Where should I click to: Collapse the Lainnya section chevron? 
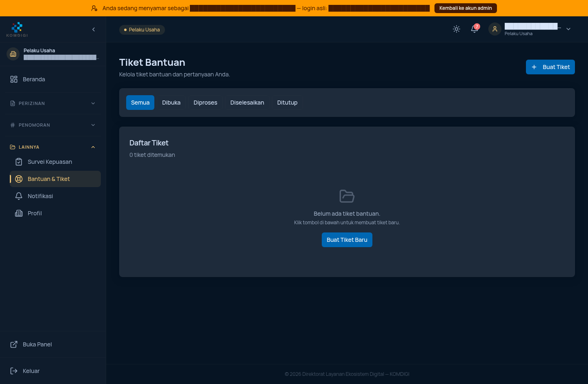pos(93,147)
